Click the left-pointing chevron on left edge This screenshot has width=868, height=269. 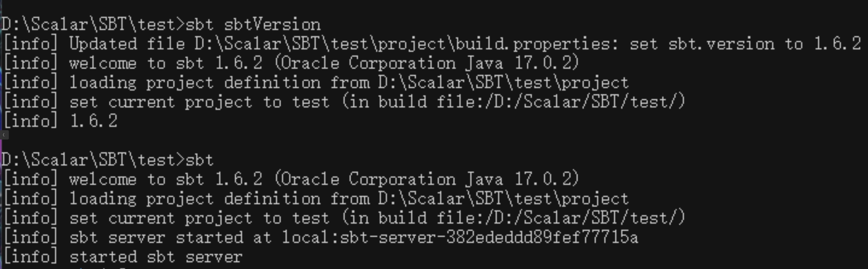pyautogui.click(x=3, y=135)
